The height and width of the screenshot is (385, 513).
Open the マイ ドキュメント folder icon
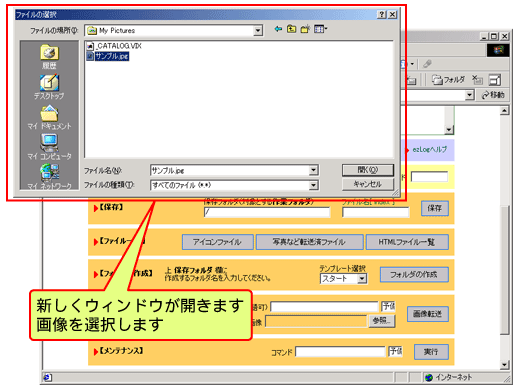49,117
